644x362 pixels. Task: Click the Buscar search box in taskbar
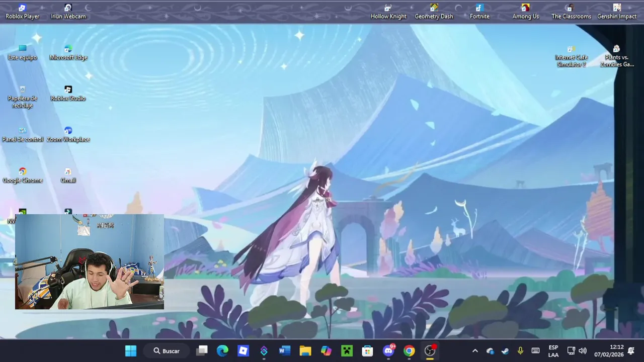[x=168, y=351]
